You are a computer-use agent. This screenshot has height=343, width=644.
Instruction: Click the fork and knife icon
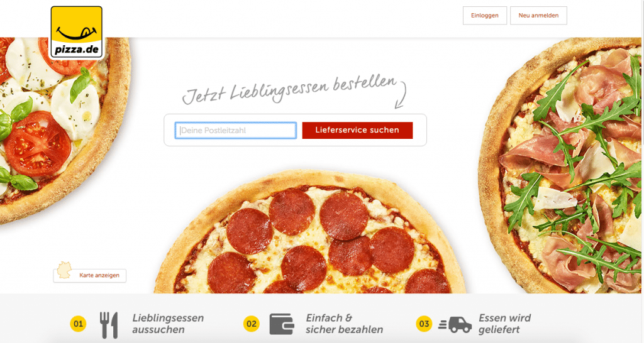tap(109, 325)
